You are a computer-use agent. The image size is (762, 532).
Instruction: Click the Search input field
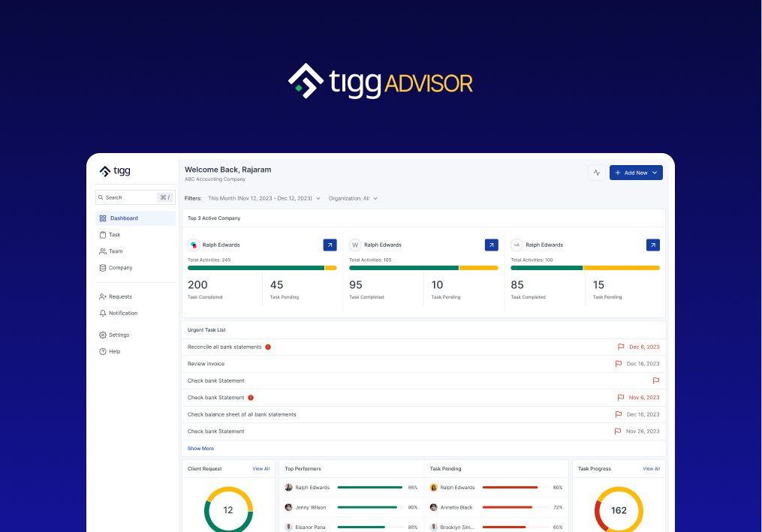pyautogui.click(x=135, y=197)
